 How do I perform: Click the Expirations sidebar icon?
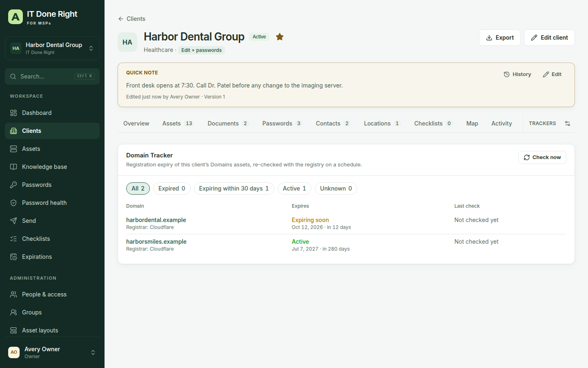pos(13,257)
